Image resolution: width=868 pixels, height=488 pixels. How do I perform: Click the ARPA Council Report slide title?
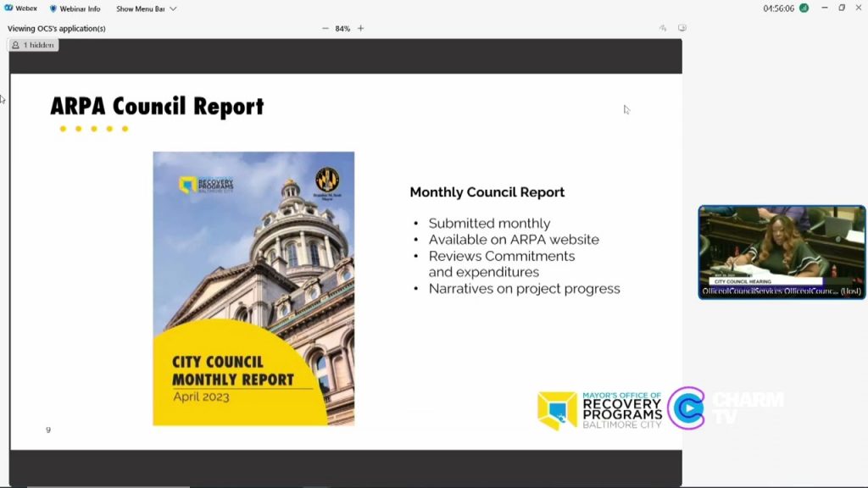[x=157, y=106]
